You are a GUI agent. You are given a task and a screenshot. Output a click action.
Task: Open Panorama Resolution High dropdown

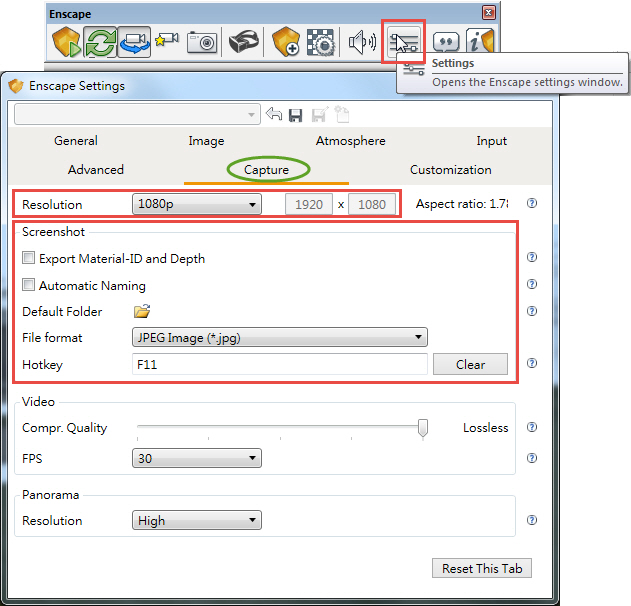click(197, 520)
